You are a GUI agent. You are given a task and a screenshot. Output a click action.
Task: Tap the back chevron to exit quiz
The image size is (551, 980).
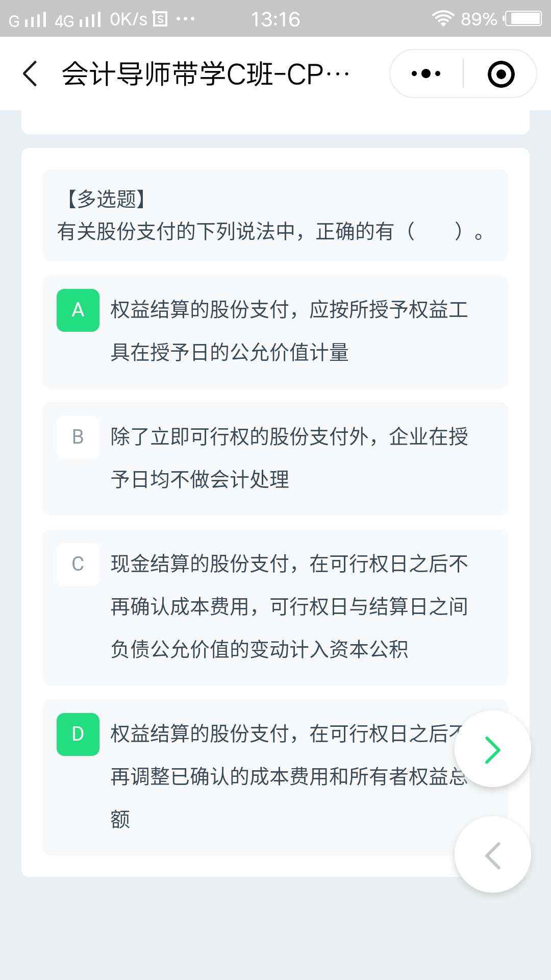31,73
